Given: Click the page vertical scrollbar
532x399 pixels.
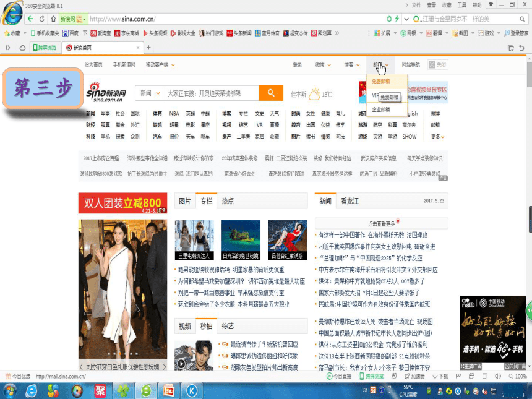Looking at the screenshot, I should (x=530, y=212).
